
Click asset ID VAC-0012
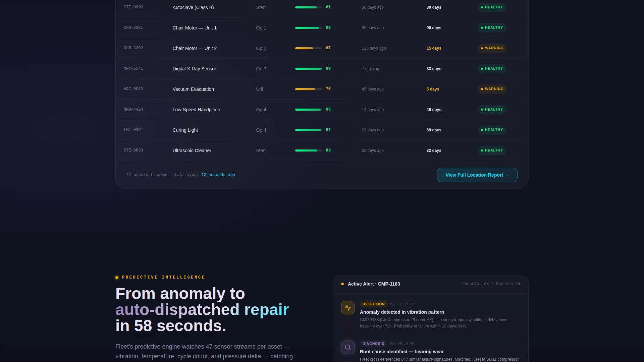pyautogui.click(x=133, y=89)
